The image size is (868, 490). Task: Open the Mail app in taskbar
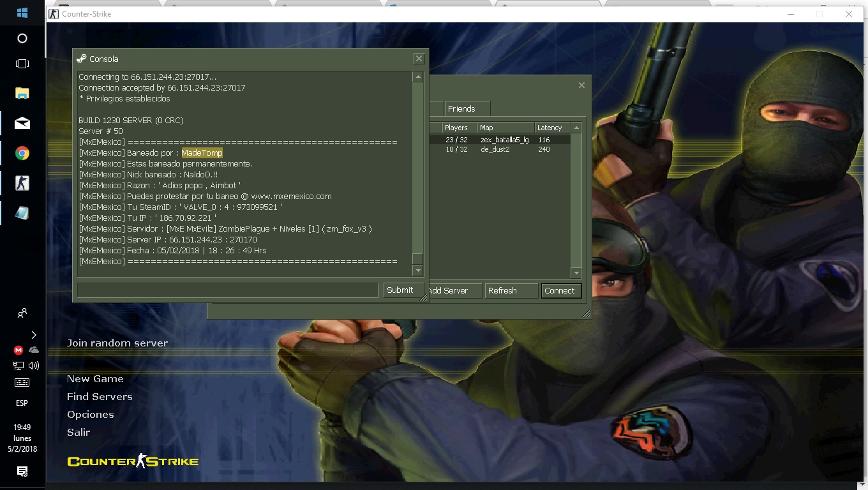click(22, 123)
